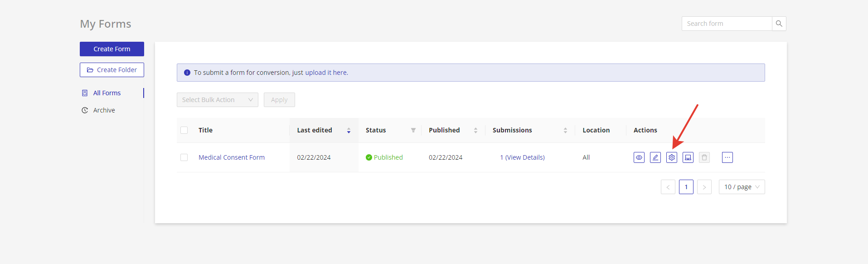Click the search magnifier icon

tap(779, 24)
